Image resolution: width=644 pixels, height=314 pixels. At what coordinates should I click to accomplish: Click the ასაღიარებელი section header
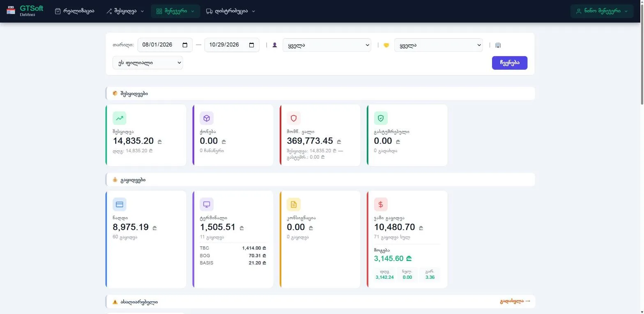coord(320,302)
